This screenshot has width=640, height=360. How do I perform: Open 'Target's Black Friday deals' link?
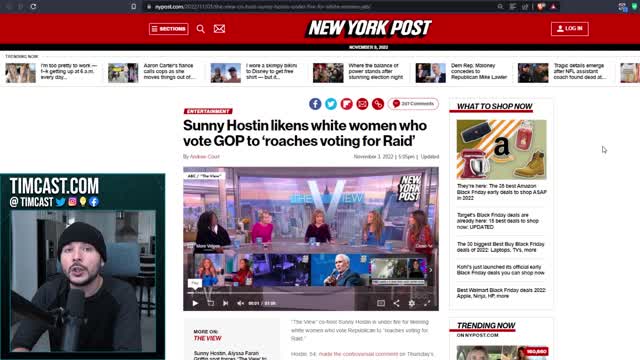click(x=498, y=221)
